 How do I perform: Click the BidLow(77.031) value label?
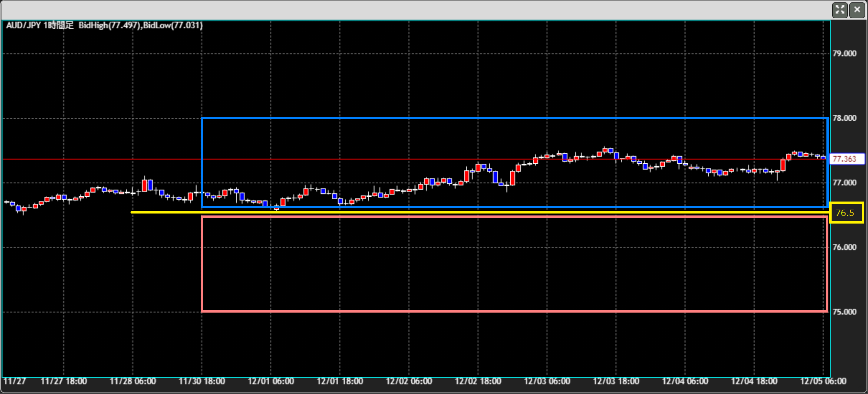(173, 25)
